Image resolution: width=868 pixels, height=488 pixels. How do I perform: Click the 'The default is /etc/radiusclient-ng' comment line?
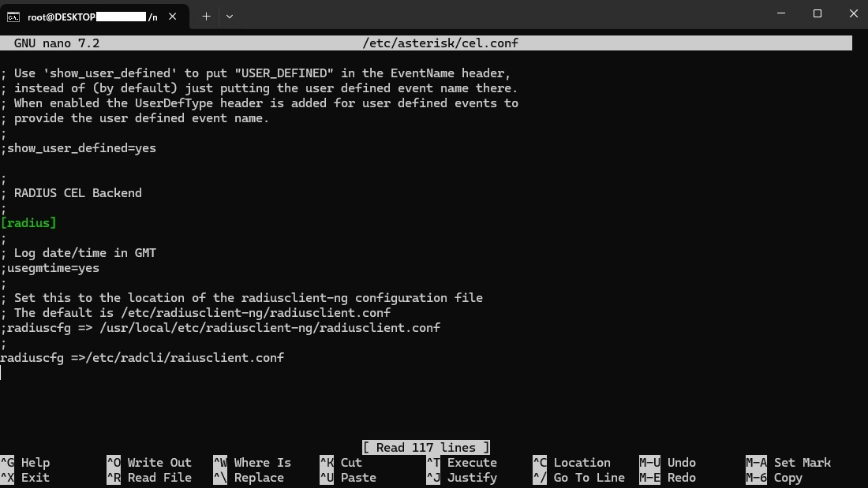[196, 313]
